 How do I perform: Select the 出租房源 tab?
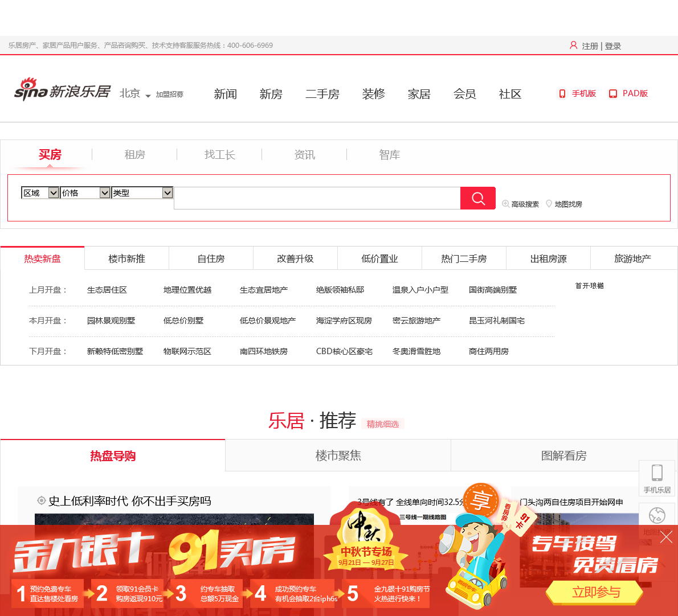click(548, 258)
